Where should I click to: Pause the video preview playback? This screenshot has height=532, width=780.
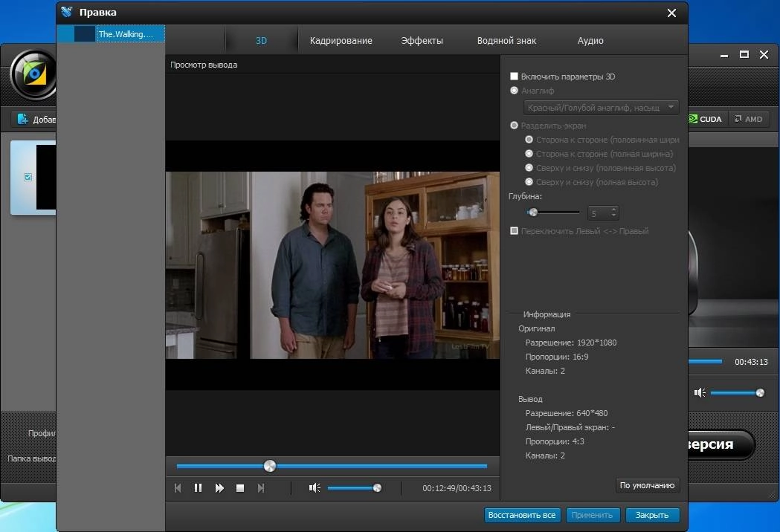tap(198, 488)
